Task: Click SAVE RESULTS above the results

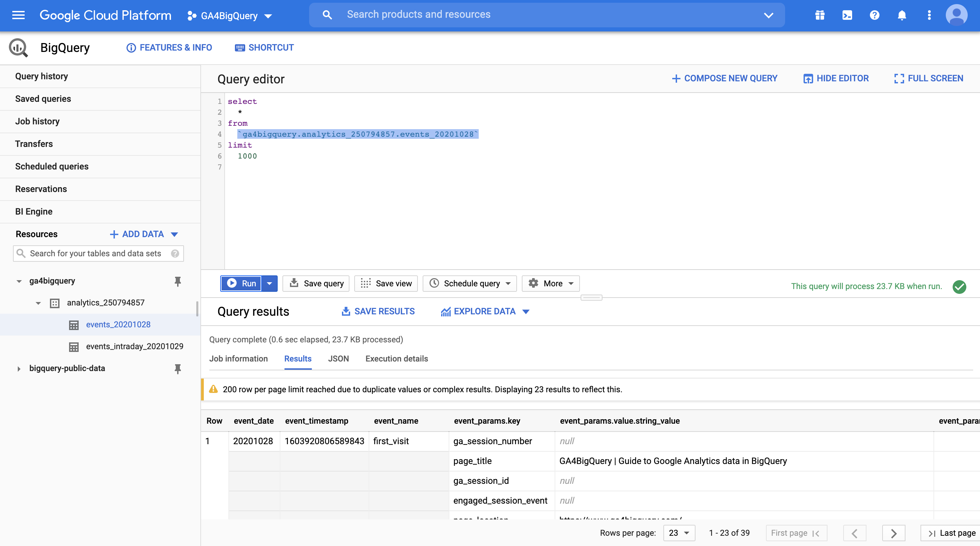Action: [378, 311]
